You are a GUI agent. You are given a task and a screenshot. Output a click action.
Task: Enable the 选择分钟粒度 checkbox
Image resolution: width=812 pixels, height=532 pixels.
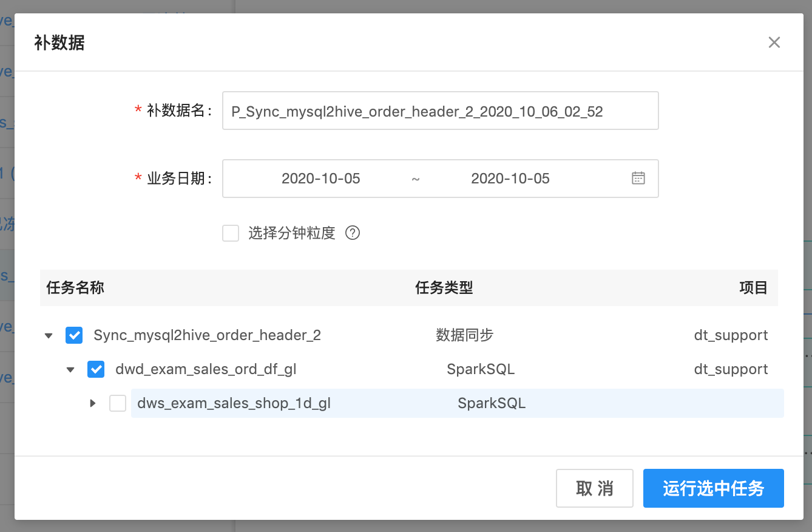[x=231, y=233]
